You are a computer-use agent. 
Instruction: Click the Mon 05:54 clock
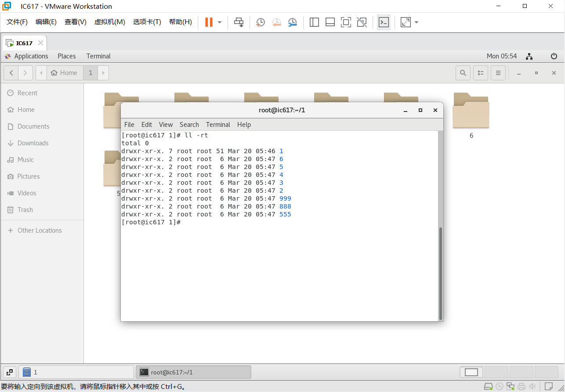(502, 56)
